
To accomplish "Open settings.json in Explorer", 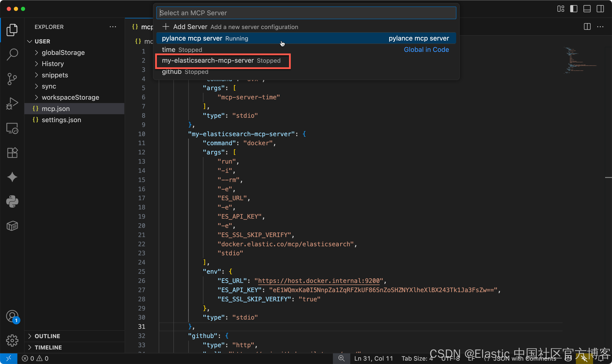I will pyautogui.click(x=75, y=120).
